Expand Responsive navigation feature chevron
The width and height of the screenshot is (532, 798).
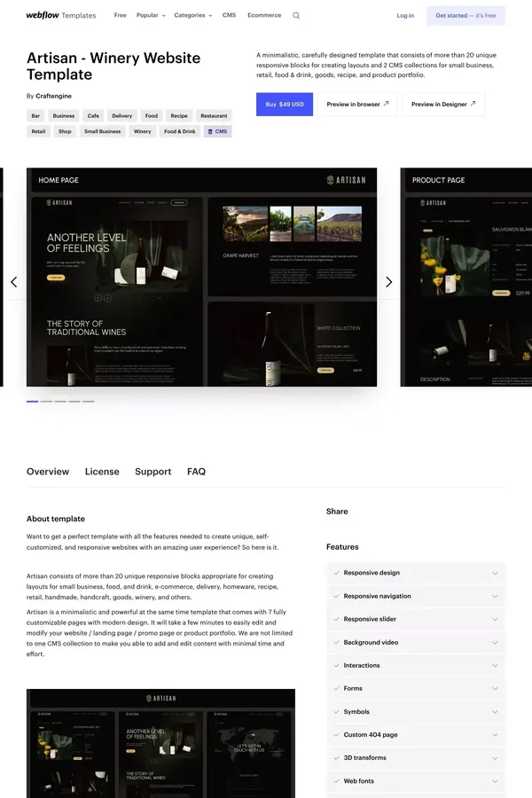coord(495,597)
